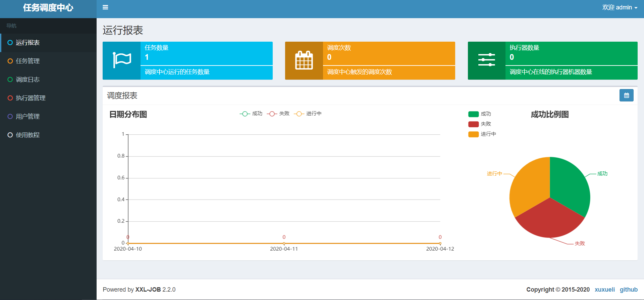
Task: Toggle the sidebar with the hamburger icon
Action: pos(105,7)
